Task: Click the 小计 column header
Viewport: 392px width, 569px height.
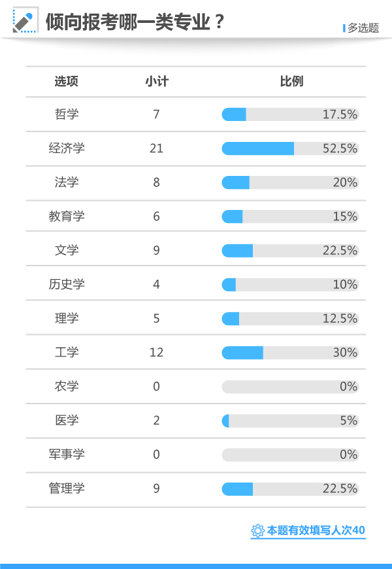Action: pos(156,82)
